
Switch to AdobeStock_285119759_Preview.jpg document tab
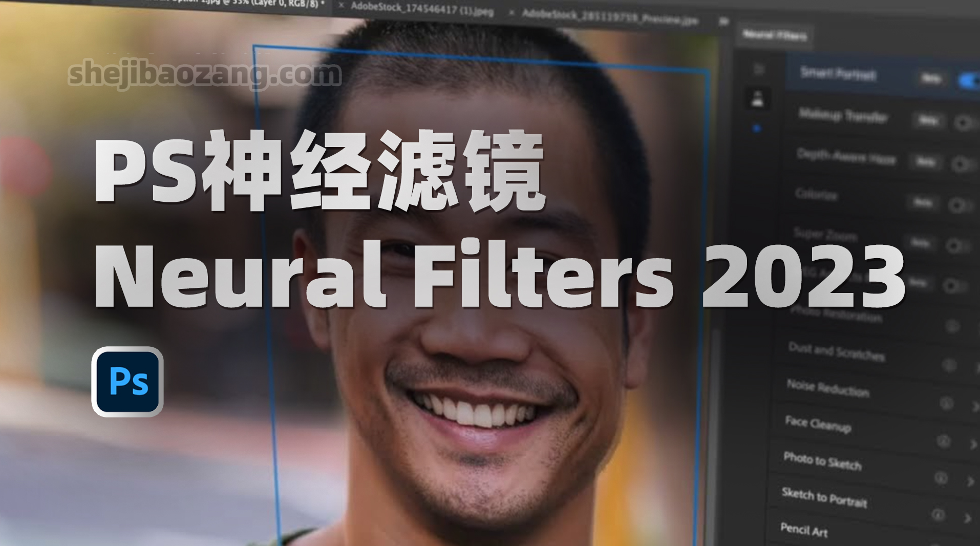[610, 17]
